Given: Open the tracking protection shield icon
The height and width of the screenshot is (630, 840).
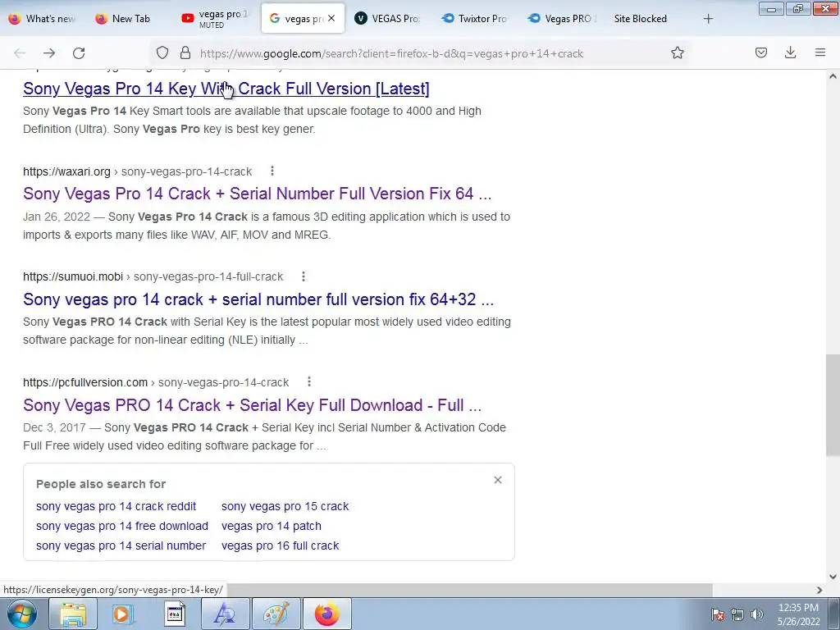Looking at the screenshot, I should click(x=162, y=53).
